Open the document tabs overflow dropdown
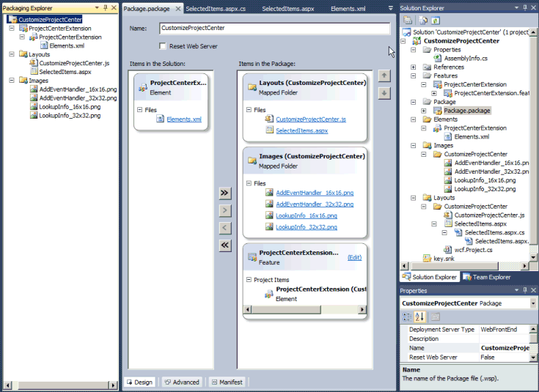 pyautogui.click(x=390, y=8)
